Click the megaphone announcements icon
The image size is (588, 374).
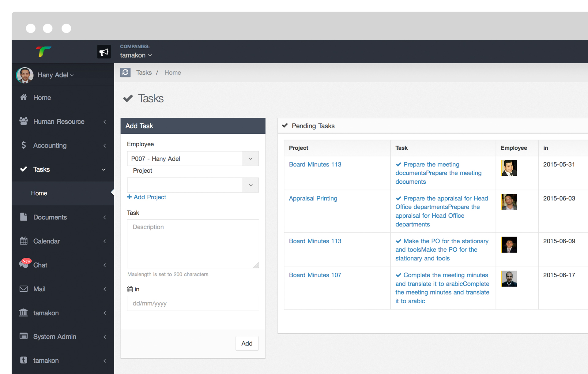point(104,52)
